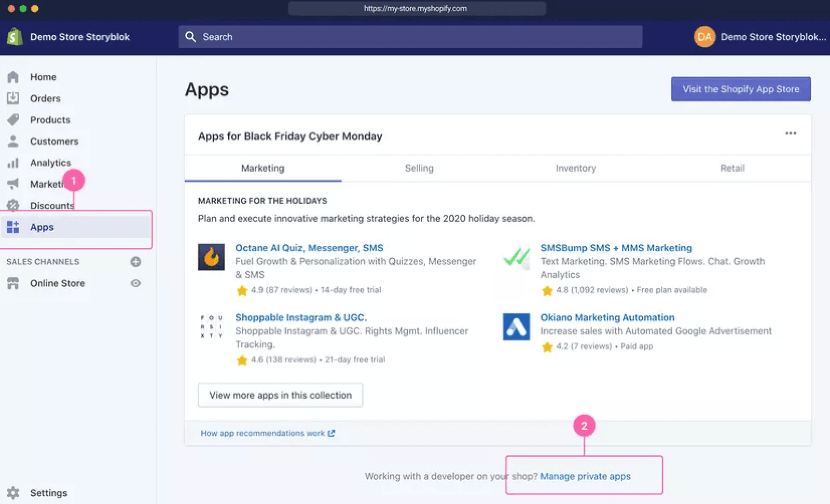Image resolution: width=830 pixels, height=504 pixels.
Task: Open Octane AI Quiz, Messenger, SMS link
Action: tap(309, 248)
